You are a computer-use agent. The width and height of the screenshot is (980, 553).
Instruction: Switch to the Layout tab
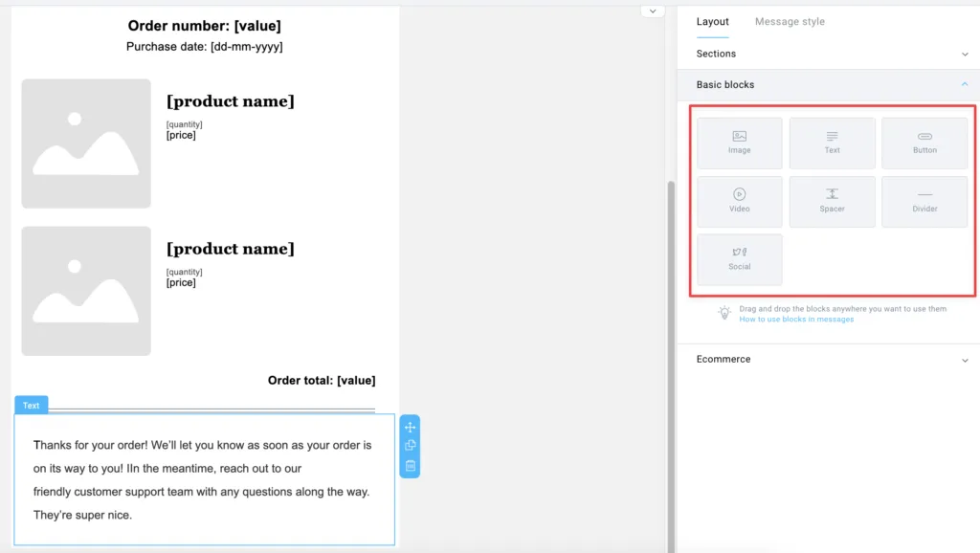(x=712, y=21)
